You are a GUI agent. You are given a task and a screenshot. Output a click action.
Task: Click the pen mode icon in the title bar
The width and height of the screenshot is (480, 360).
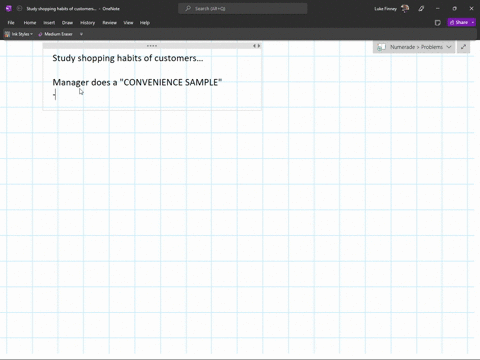click(x=421, y=9)
